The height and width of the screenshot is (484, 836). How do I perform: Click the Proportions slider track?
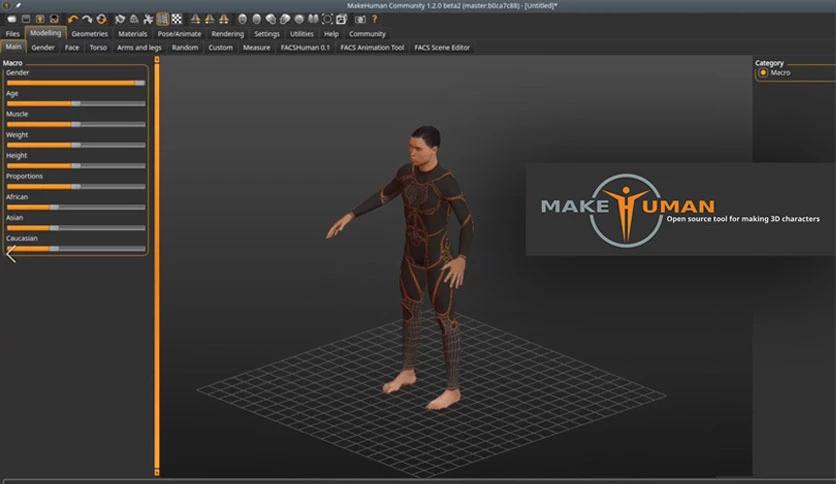click(x=76, y=187)
